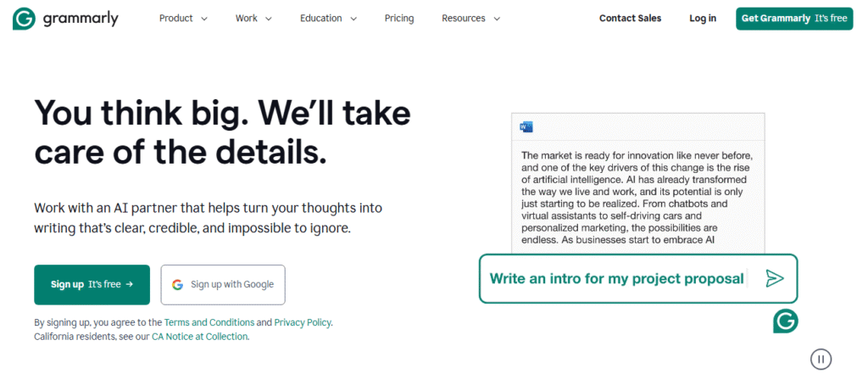Select Contact Sales in the header
868x374 pixels.
630,19
